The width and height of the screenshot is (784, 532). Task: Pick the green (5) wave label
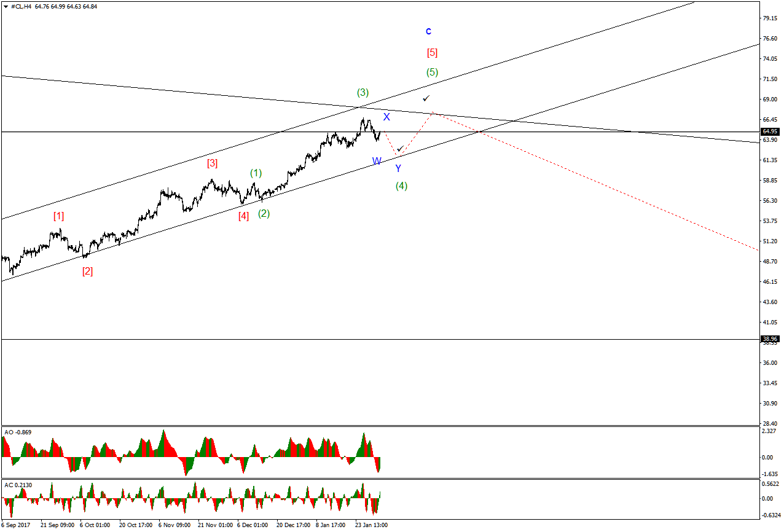coord(432,72)
